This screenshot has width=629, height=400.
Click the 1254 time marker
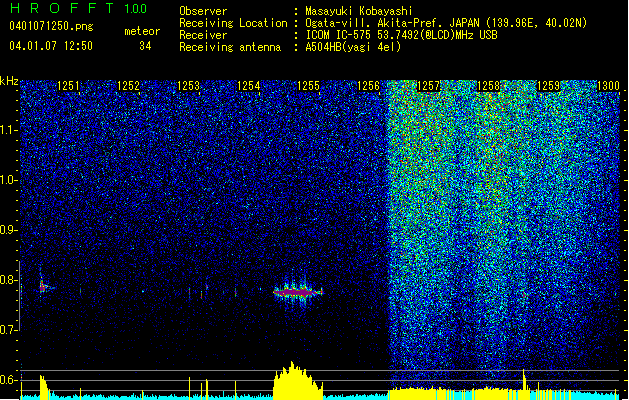tap(248, 86)
